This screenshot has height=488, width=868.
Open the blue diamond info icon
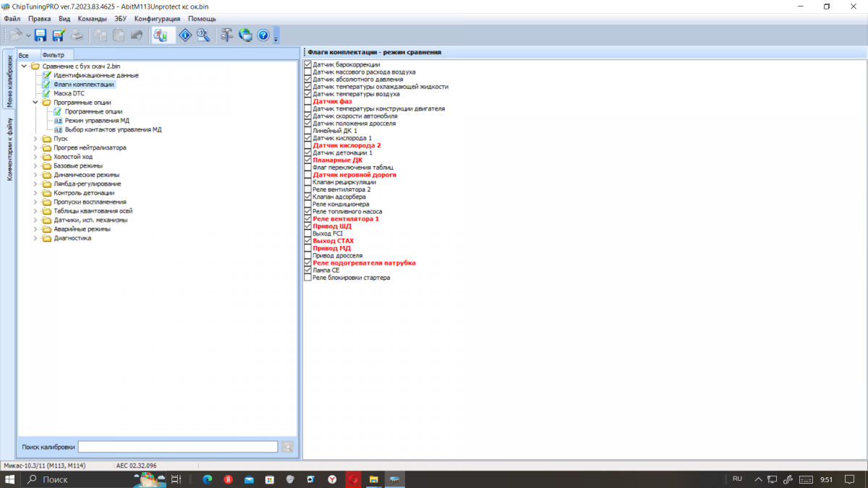click(x=185, y=35)
